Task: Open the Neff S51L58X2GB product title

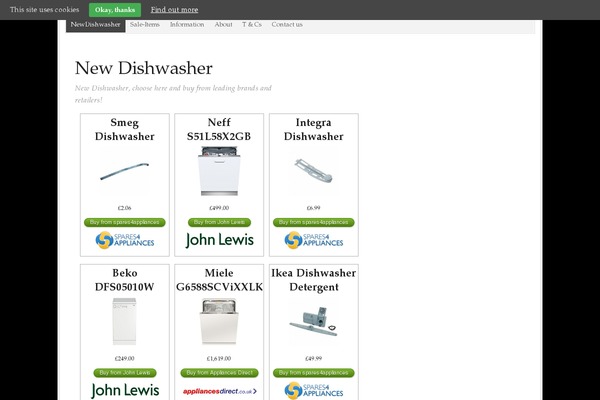Action: (219, 129)
